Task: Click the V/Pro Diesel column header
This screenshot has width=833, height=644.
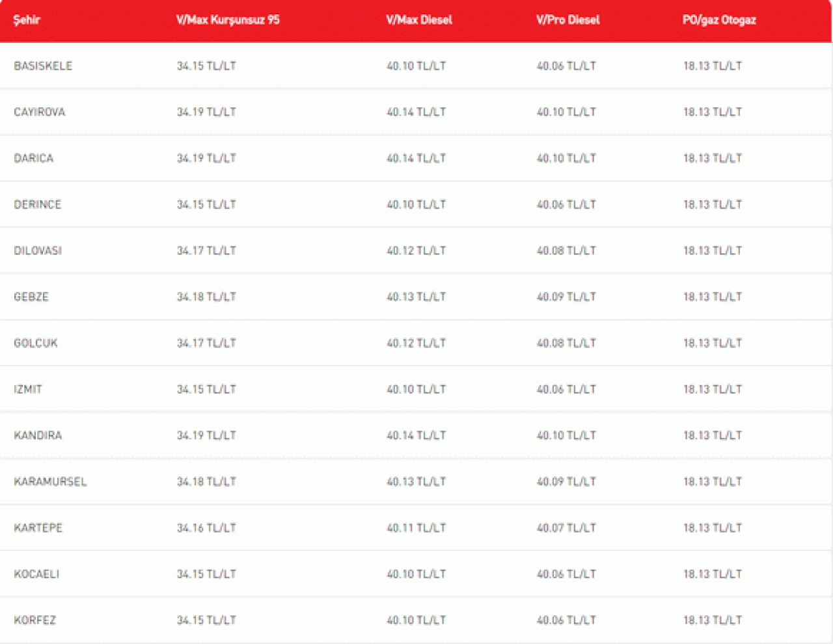Action: [x=568, y=20]
